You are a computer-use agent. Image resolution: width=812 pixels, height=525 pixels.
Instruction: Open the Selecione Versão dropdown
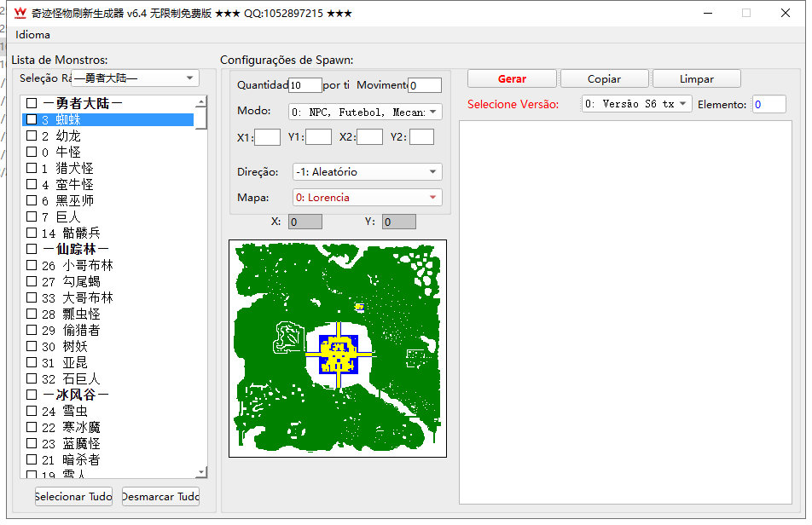[x=636, y=104]
